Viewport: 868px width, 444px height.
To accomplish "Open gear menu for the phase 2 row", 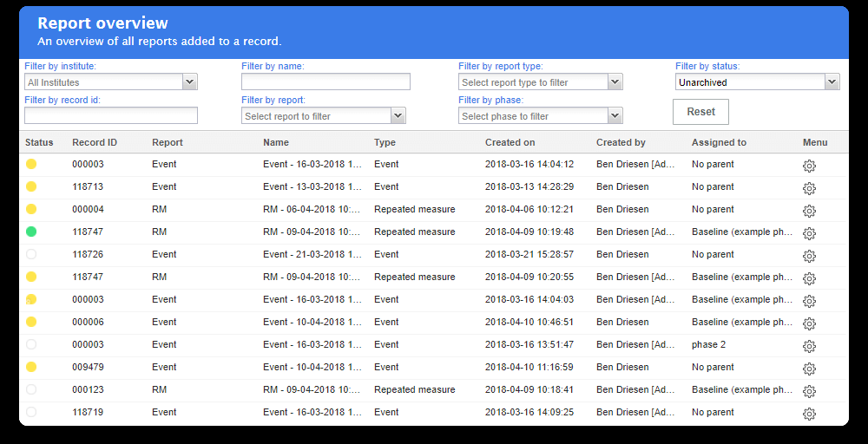I will 809,346.
